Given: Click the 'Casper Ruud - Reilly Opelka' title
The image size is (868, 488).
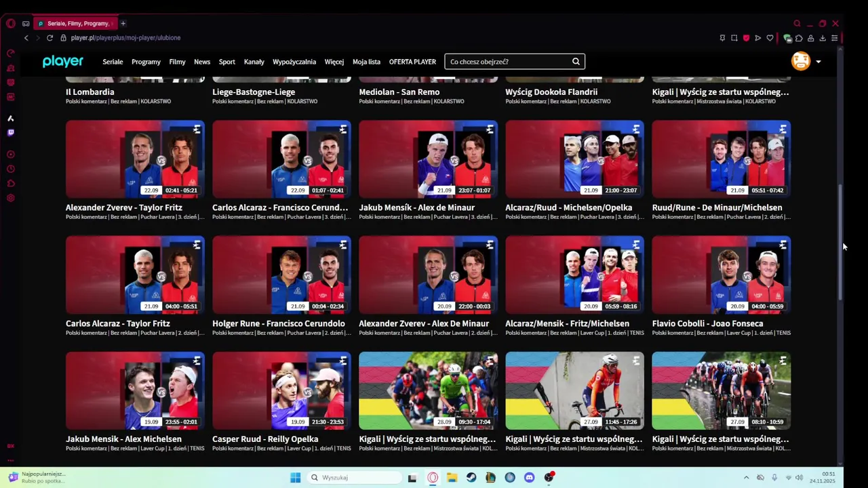Looking at the screenshot, I should (265, 439).
